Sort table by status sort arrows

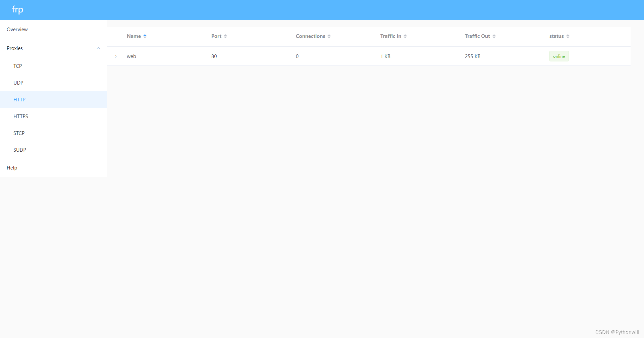pyautogui.click(x=568, y=36)
